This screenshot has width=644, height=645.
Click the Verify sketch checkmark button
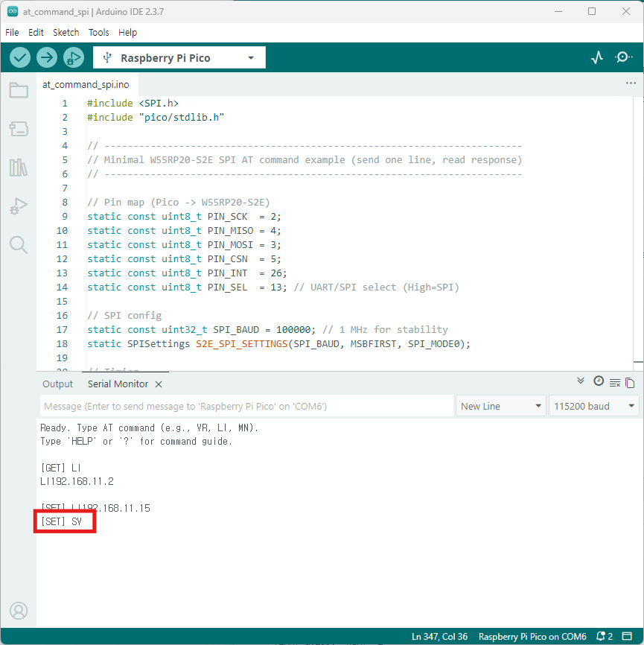[x=20, y=57]
